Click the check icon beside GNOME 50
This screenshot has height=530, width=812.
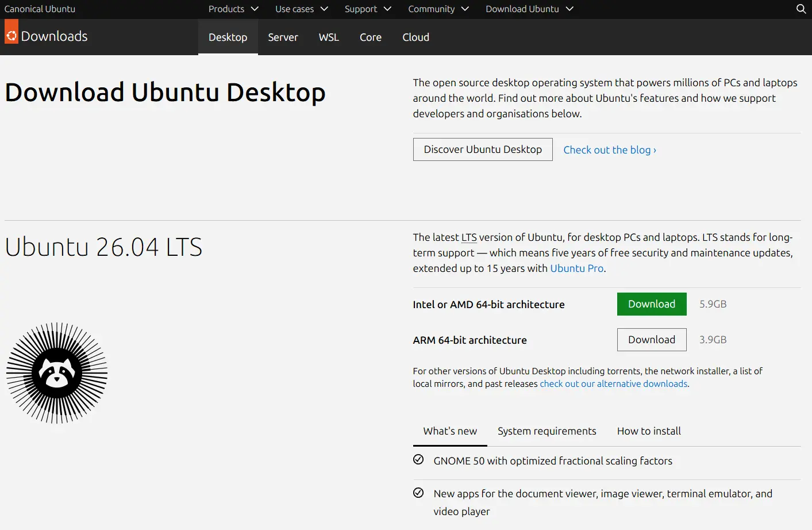[418, 459]
